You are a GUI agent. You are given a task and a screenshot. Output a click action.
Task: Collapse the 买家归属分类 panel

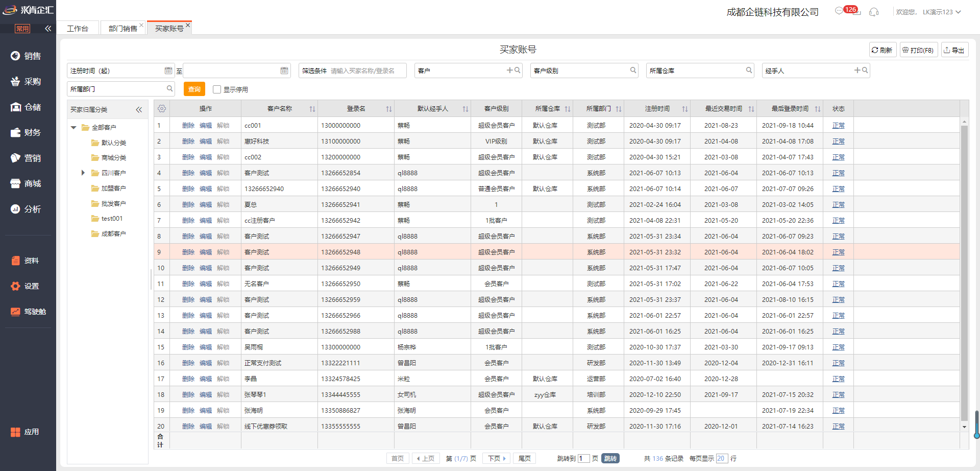139,110
